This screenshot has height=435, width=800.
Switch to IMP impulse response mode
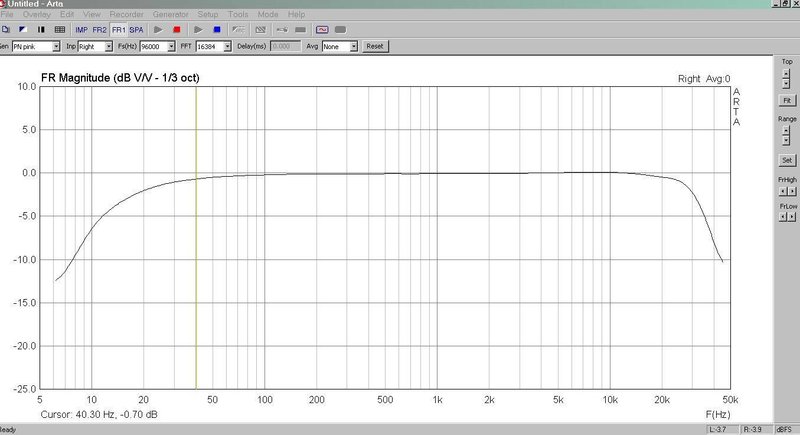coord(82,30)
